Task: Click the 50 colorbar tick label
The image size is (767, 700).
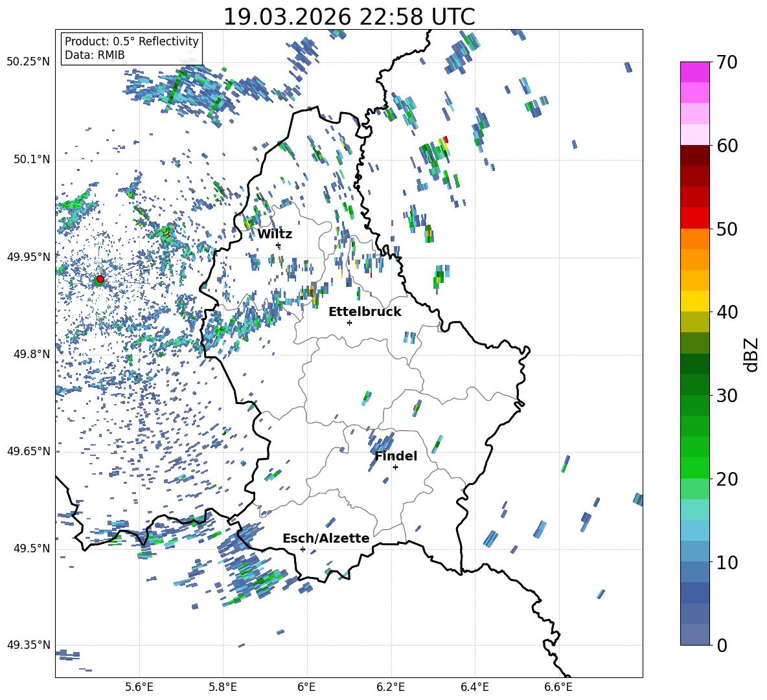Action: pyautogui.click(x=727, y=229)
